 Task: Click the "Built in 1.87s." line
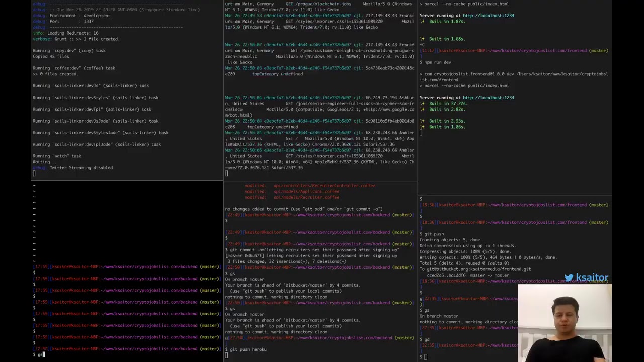click(x=442, y=22)
